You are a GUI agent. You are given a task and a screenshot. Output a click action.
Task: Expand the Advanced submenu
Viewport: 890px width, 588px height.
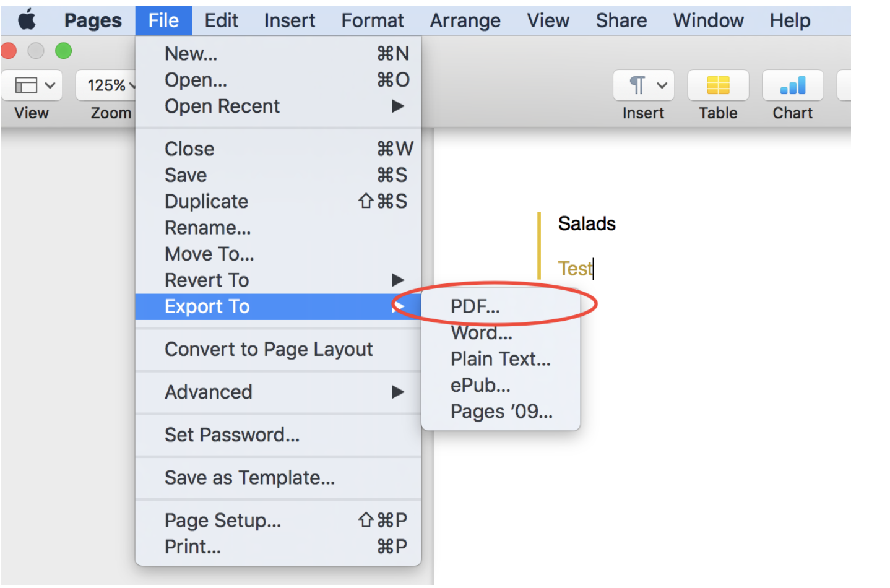click(279, 392)
